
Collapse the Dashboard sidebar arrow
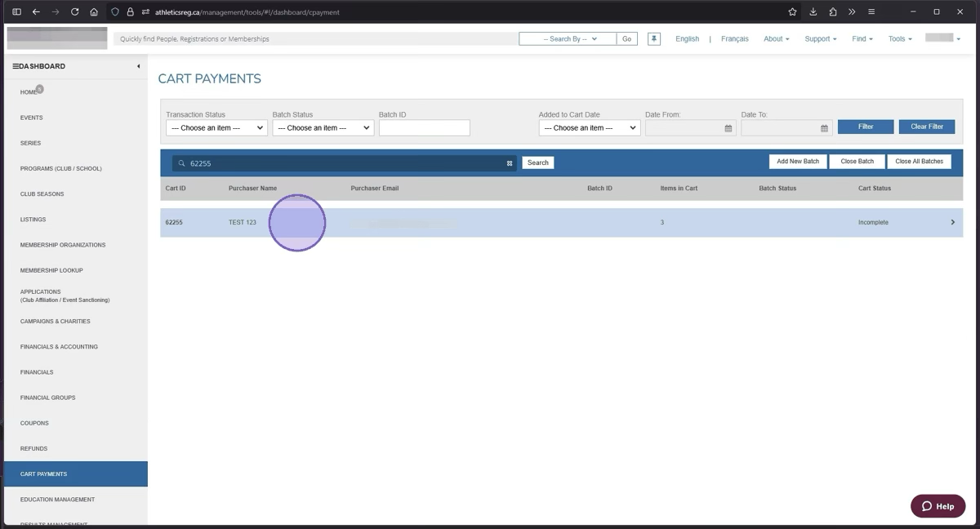point(138,66)
